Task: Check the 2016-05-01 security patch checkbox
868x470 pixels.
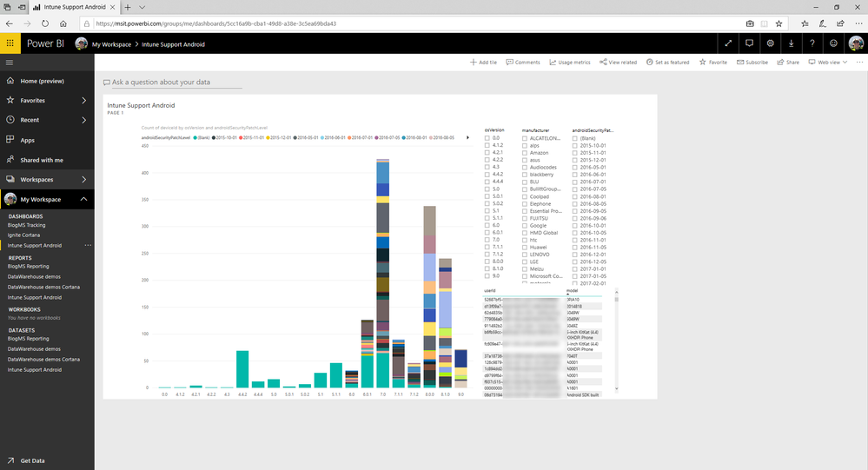Action: pyautogui.click(x=574, y=167)
